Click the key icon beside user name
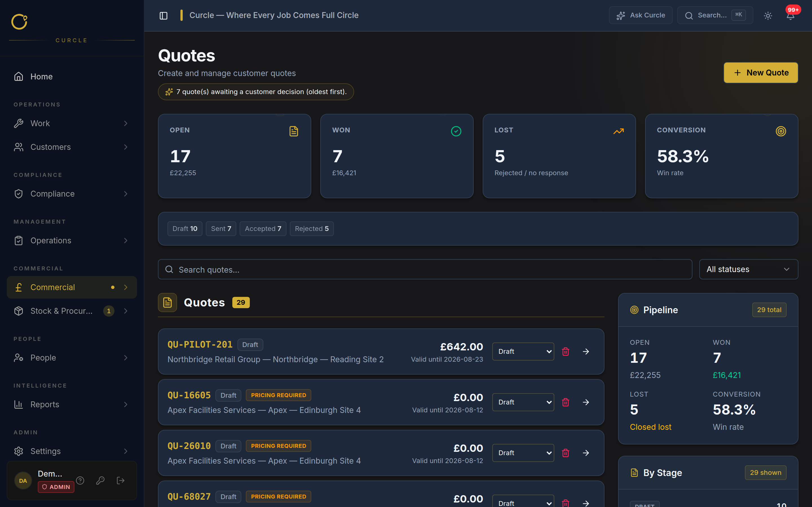 (x=100, y=481)
